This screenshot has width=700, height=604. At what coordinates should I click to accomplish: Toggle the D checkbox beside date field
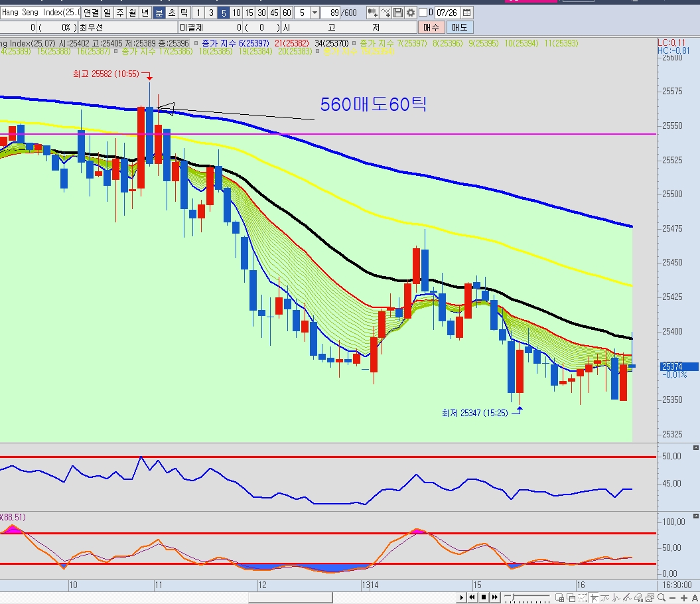pyautogui.click(x=423, y=13)
